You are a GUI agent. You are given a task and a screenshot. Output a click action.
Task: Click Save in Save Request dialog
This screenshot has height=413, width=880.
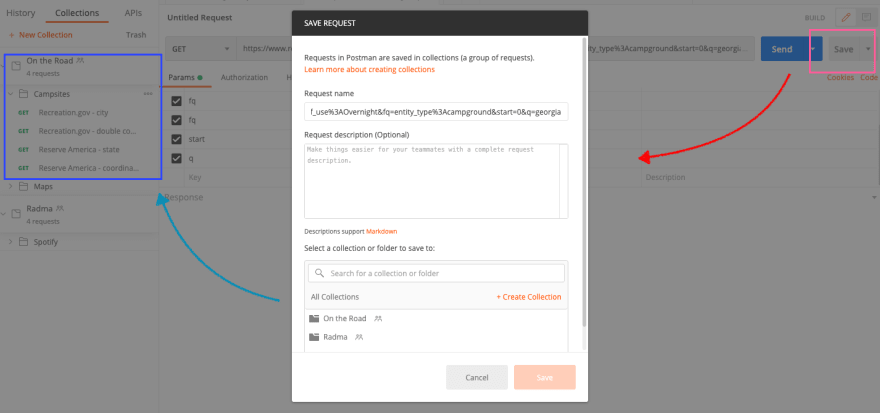click(545, 378)
